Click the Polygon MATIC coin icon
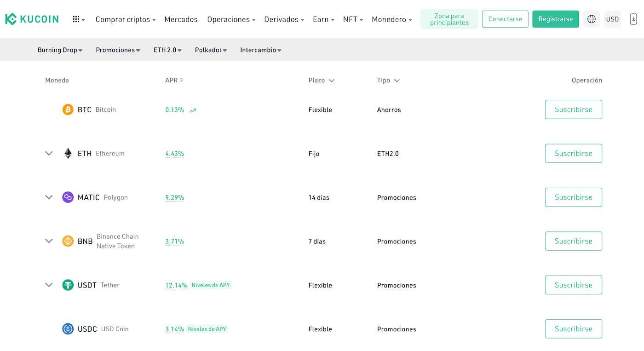This screenshot has width=644, height=351. pos(68,197)
